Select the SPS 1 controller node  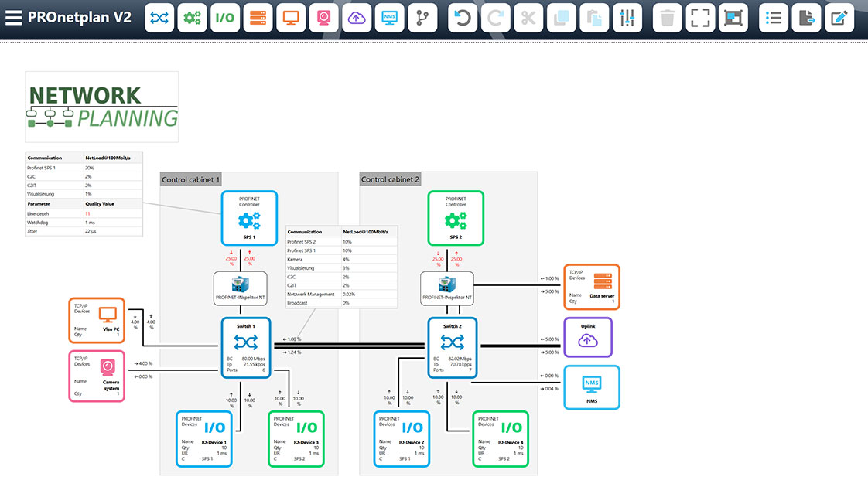point(249,218)
